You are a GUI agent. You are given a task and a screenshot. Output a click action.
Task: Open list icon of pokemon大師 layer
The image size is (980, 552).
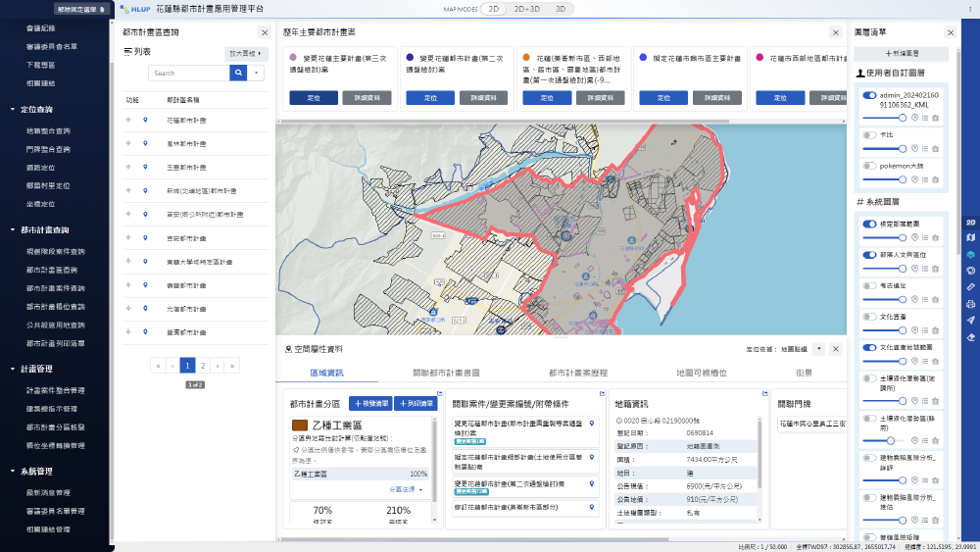(x=925, y=179)
